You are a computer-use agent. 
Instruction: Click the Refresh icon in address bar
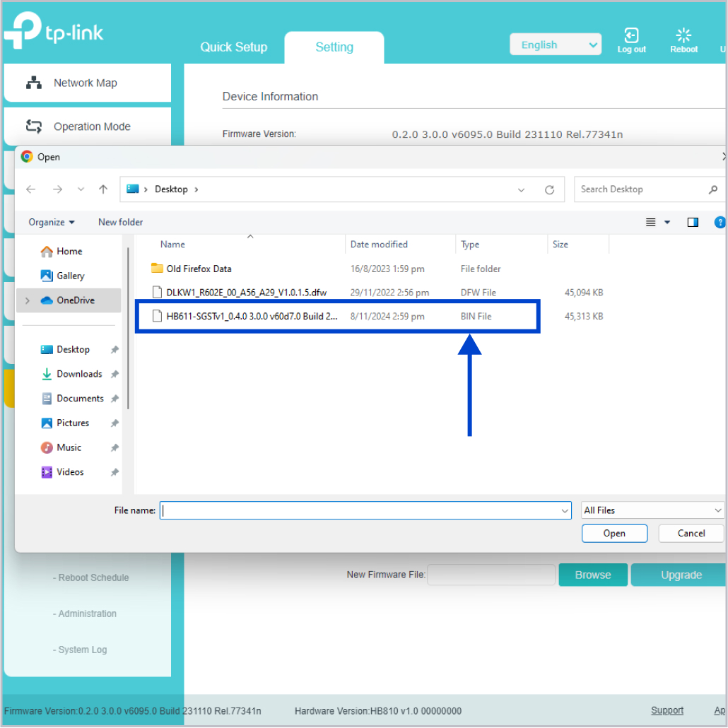(x=549, y=189)
